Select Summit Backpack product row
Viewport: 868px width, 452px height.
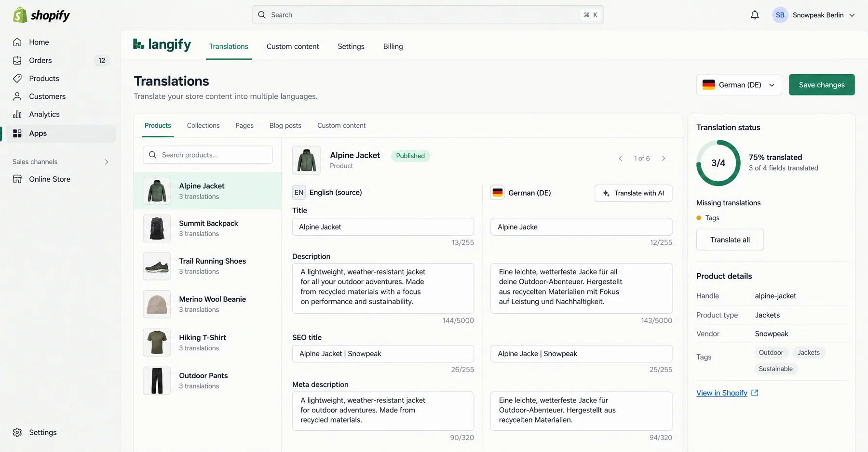pyautogui.click(x=207, y=228)
